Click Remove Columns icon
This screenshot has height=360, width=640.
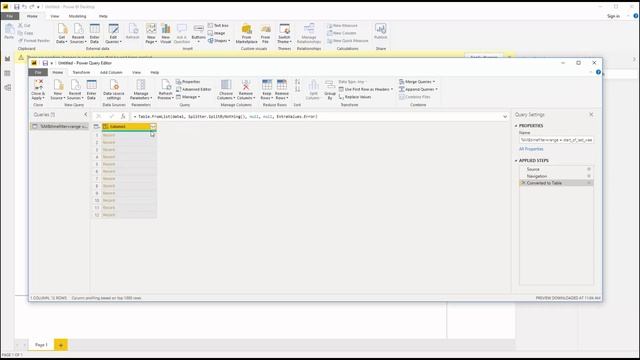(x=246, y=85)
